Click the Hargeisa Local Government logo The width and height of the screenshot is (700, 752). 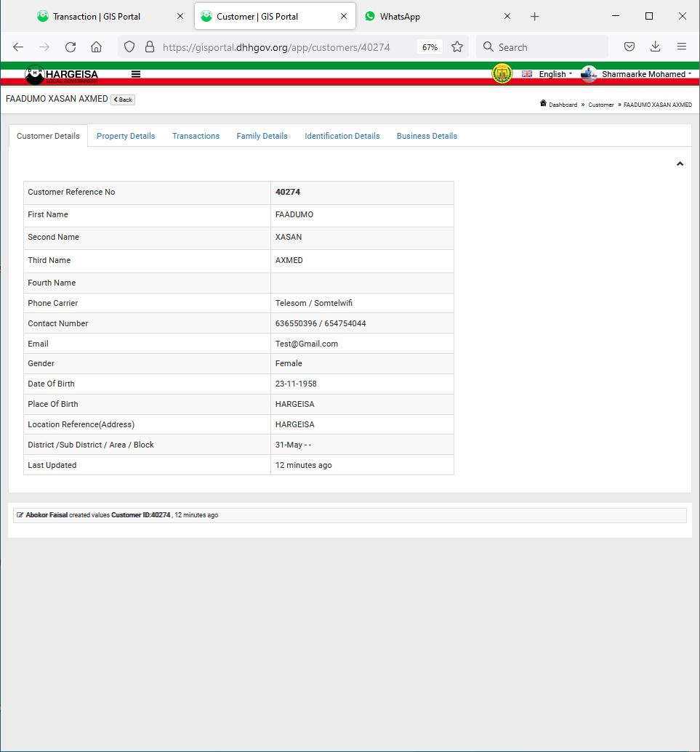coord(61,75)
